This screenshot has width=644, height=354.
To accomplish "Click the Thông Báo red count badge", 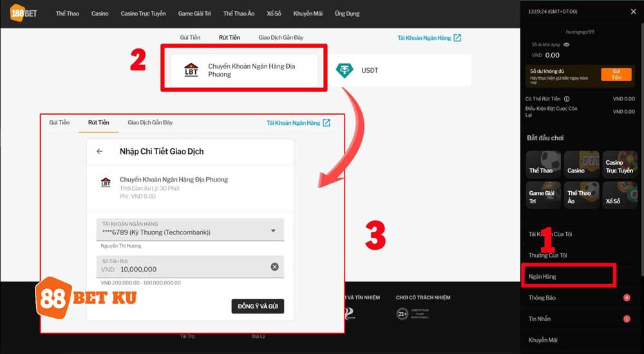I will [x=627, y=298].
